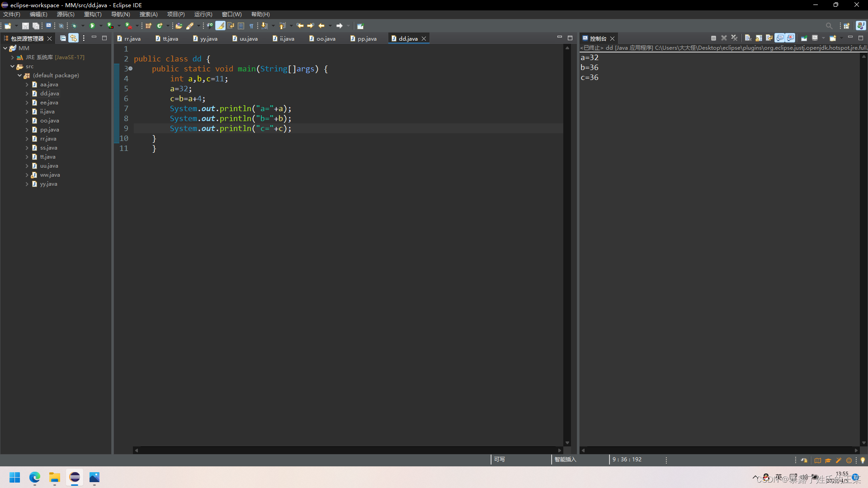Click the Open Type folder icon
This screenshot has height=488, width=868.
coord(179,26)
